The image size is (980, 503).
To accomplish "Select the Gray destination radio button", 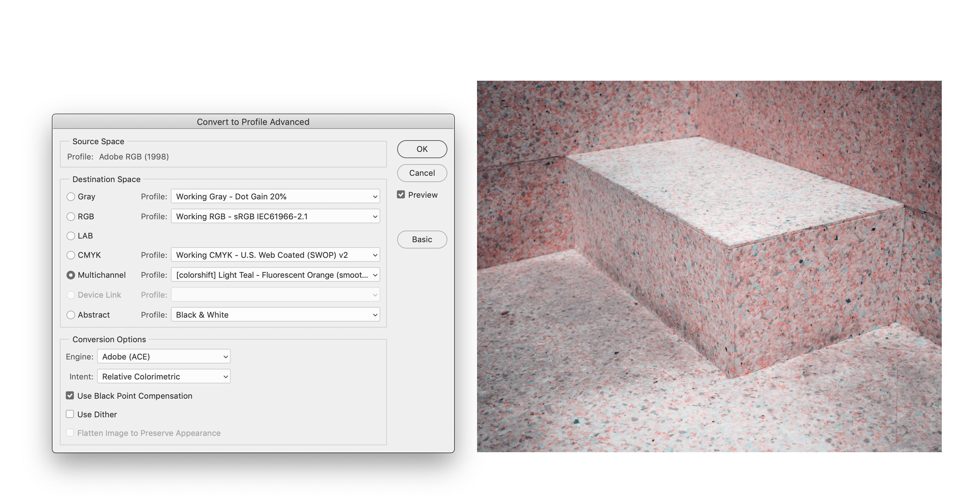I will [x=71, y=197].
